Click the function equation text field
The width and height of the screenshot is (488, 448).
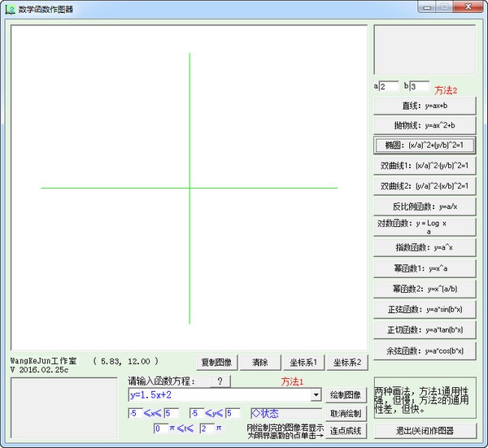220,395
